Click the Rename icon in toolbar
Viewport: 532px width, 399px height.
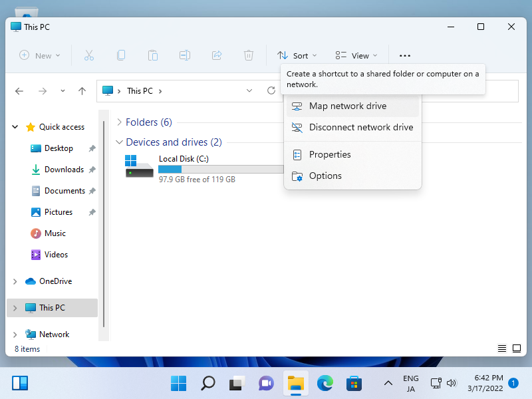[185, 56]
